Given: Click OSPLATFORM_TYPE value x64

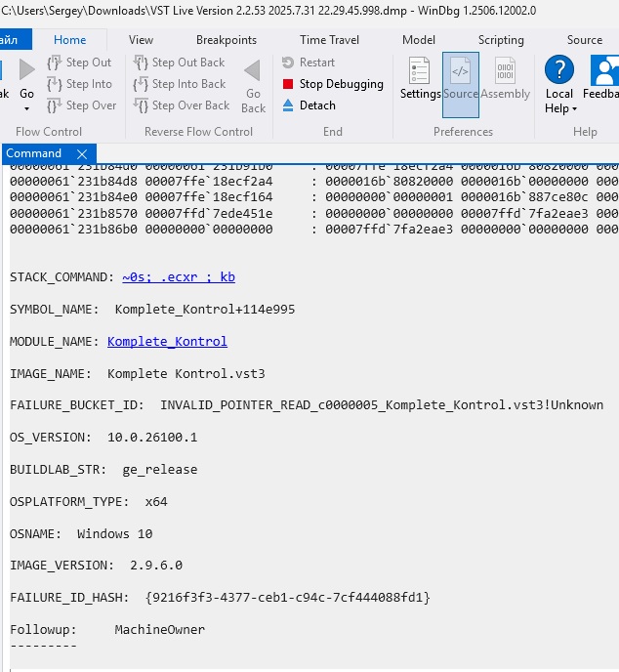Looking at the screenshot, I should point(156,502).
